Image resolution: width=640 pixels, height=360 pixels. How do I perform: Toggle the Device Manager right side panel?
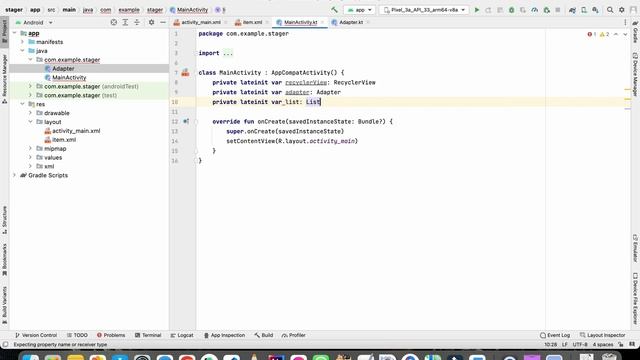click(x=635, y=75)
